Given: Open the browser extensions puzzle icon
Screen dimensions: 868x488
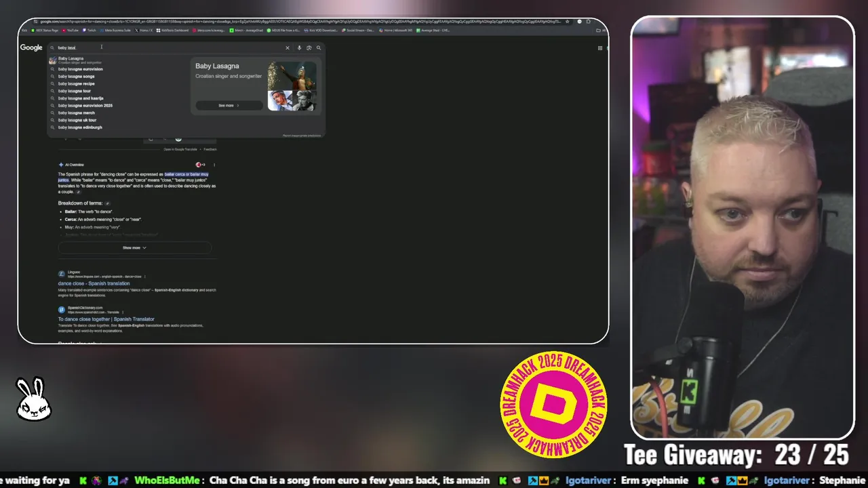Looking at the screenshot, I should (588, 22).
